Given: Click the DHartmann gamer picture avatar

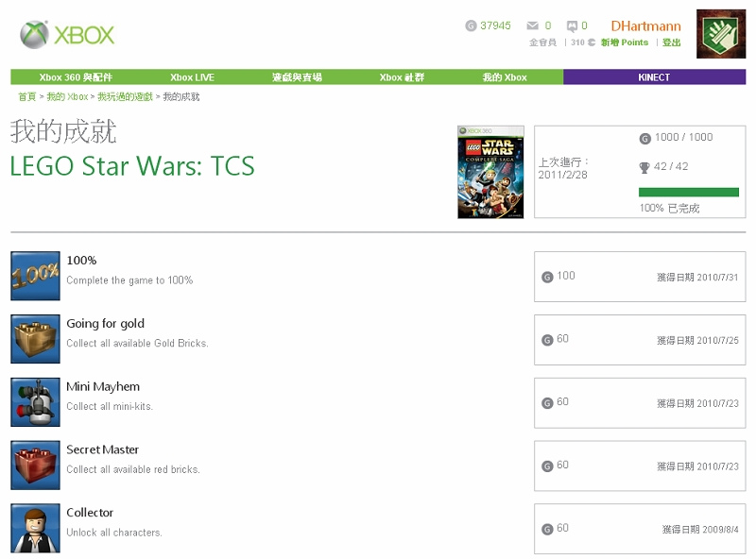Looking at the screenshot, I should click(721, 34).
